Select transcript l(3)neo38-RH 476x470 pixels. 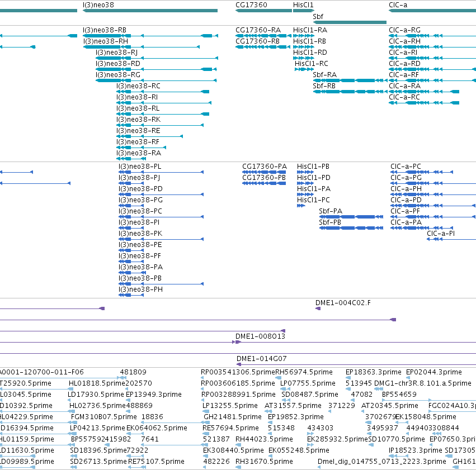click(142, 47)
